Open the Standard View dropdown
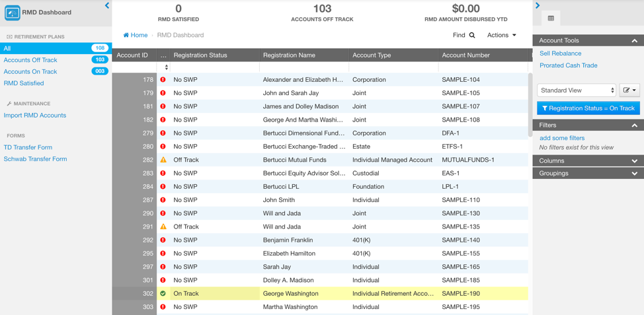 coord(577,90)
